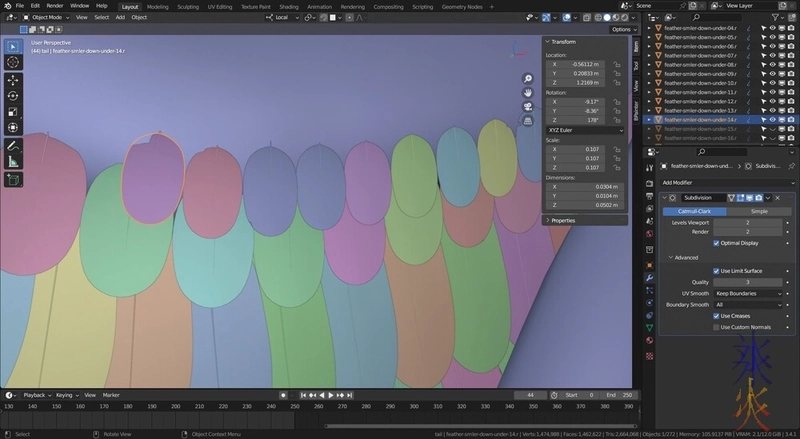Activate the Rotate tool
This screenshot has width=800, height=439.
[x=13, y=95]
